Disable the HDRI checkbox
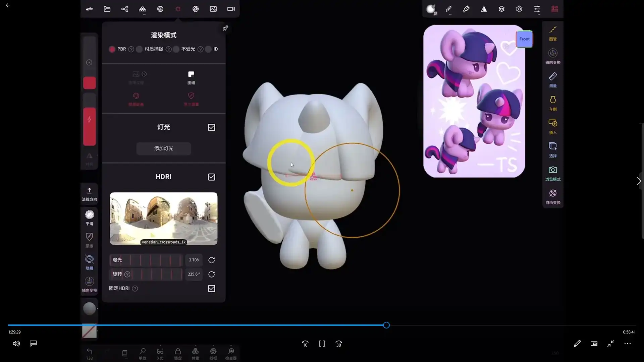This screenshot has width=644, height=362. (211, 177)
